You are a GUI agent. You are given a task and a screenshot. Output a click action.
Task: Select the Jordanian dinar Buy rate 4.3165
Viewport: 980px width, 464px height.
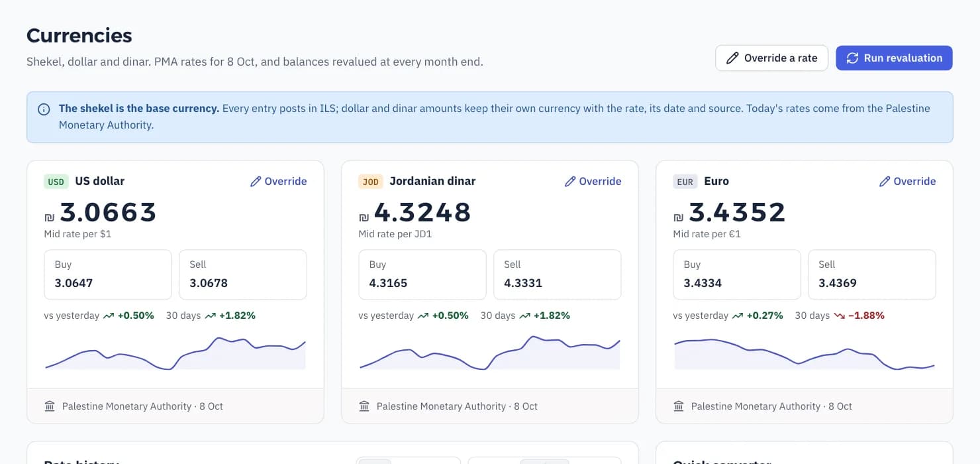(388, 283)
